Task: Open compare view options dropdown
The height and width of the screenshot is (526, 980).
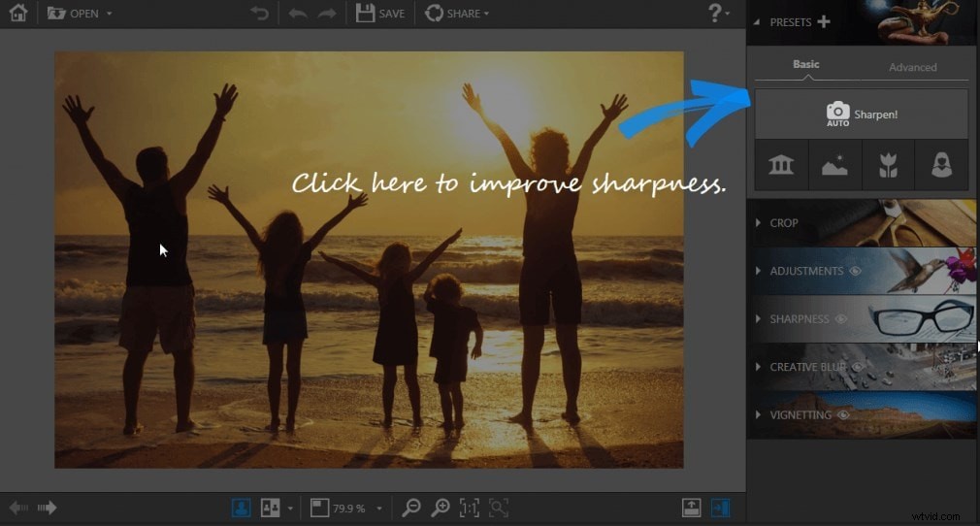Action: tap(290, 509)
